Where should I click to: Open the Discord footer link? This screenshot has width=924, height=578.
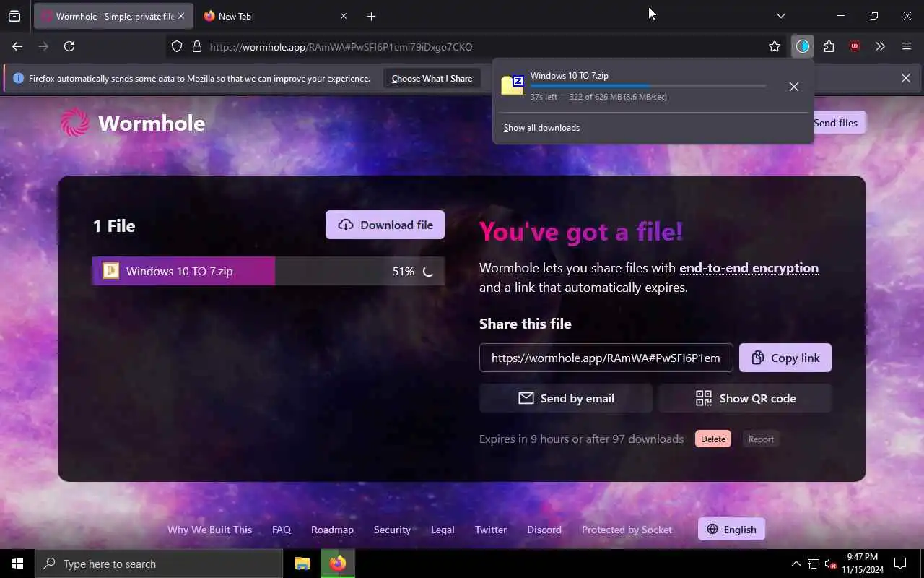point(544,530)
